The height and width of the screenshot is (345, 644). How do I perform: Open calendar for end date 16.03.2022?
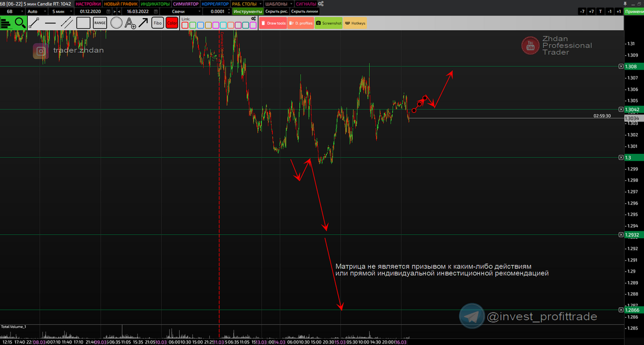coord(155,12)
